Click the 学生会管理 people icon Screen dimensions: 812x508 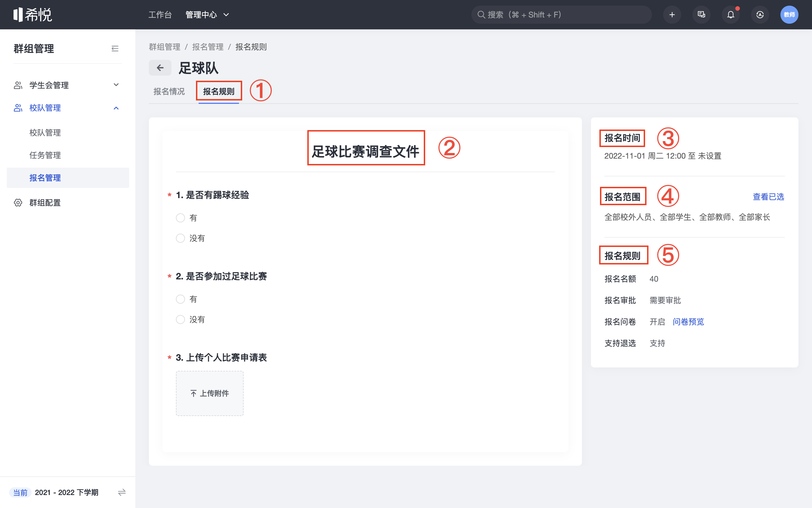(x=18, y=85)
